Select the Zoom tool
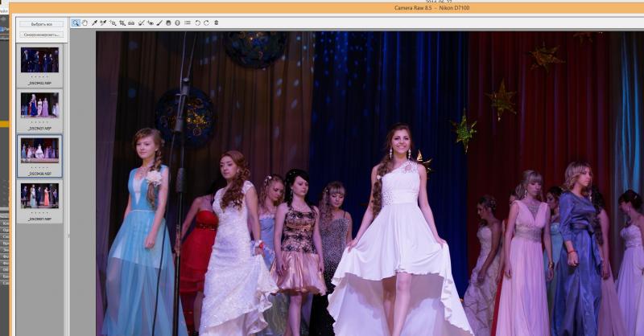644x336 pixels. [76, 23]
